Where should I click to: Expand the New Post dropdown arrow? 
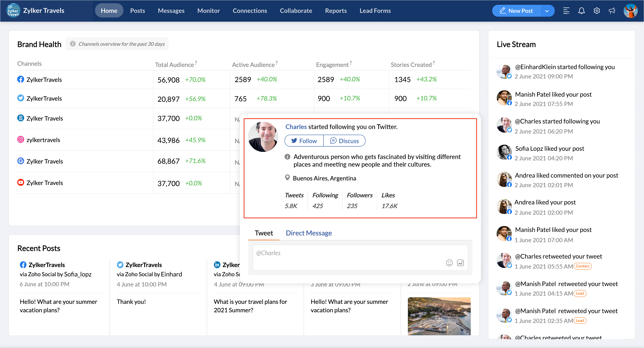547,11
